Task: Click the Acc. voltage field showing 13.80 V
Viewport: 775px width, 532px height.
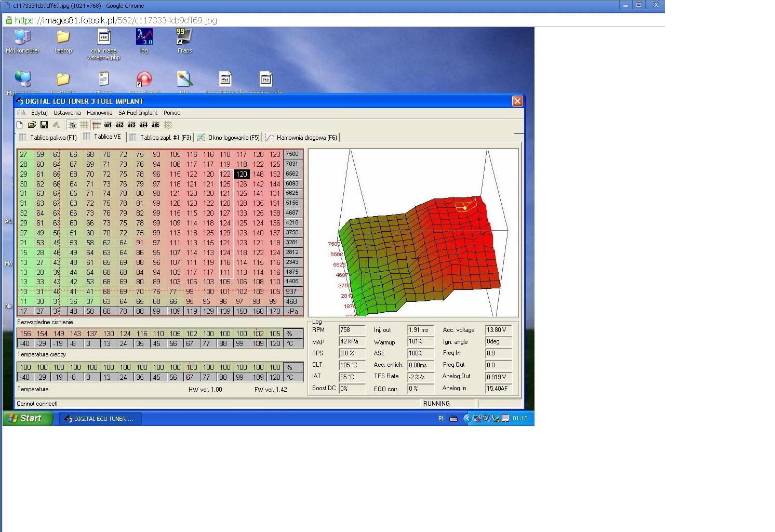Action: pyautogui.click(x=498, y=330)
